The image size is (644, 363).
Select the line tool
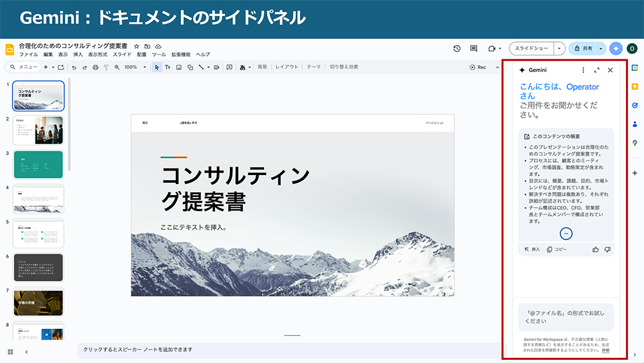click(201, 67)
